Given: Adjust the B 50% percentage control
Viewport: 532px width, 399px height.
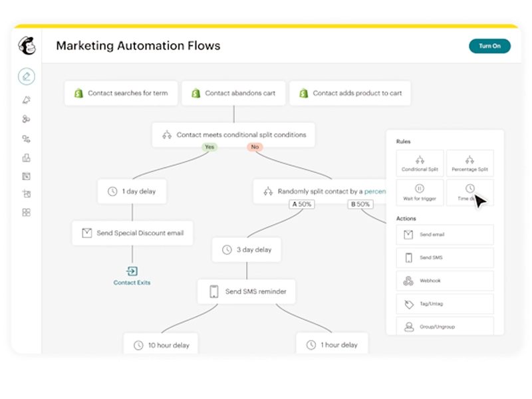Looking at the screenshot, I should coord(360,204).
